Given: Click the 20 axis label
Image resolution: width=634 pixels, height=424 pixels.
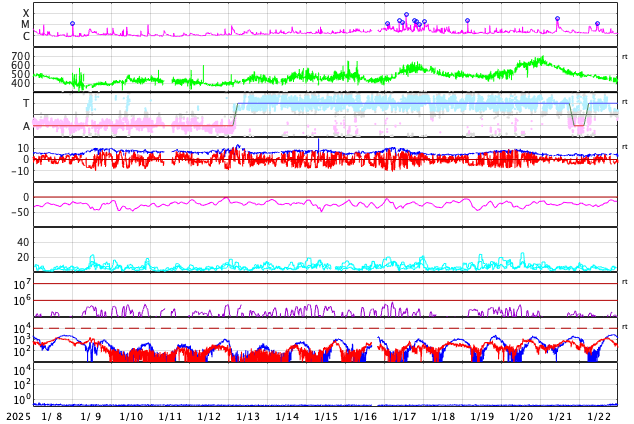Looking at the screenshot, I should 23,257.
